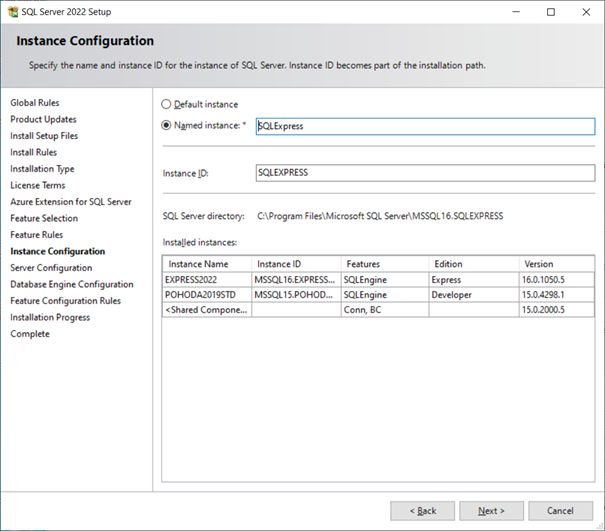Click the MSSQL16.EXPRESS instance ID cell
Image resolution: width=605 pixels, height=531 pixels.
tap(296, 280)
